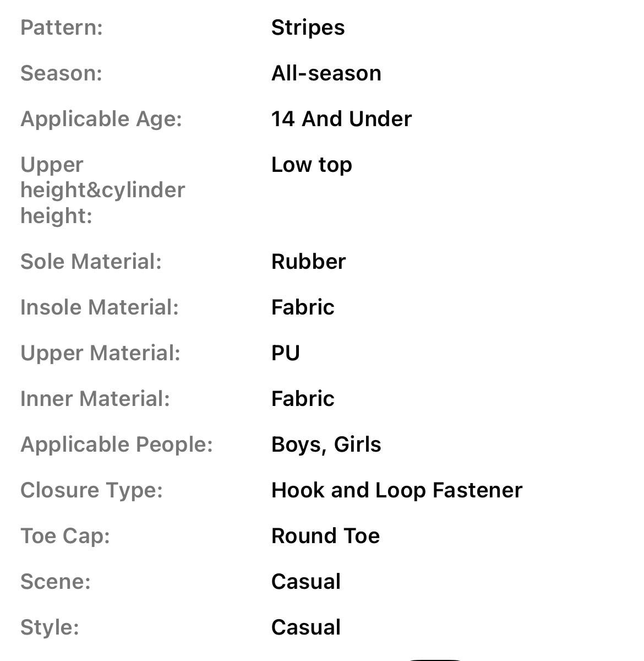Tap the 14 And Under value
The image size is (644, 661).
point(341,119)
